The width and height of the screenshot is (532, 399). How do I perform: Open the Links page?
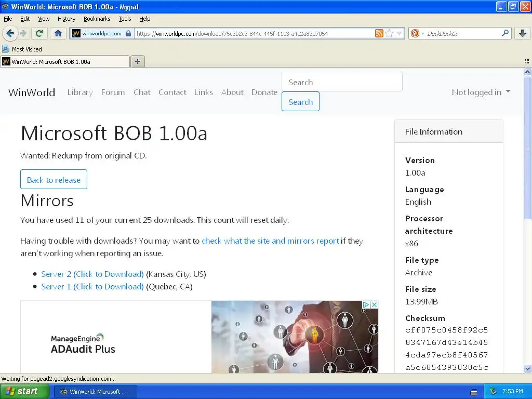point(204,92)
